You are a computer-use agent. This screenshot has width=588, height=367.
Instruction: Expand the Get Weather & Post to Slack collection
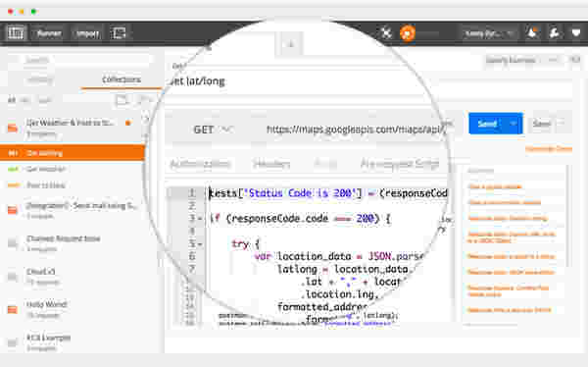(71, 128)
